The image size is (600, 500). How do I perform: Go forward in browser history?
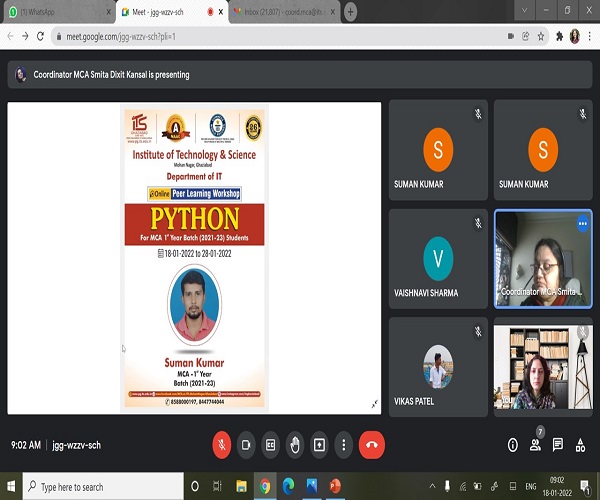[25, 36]
